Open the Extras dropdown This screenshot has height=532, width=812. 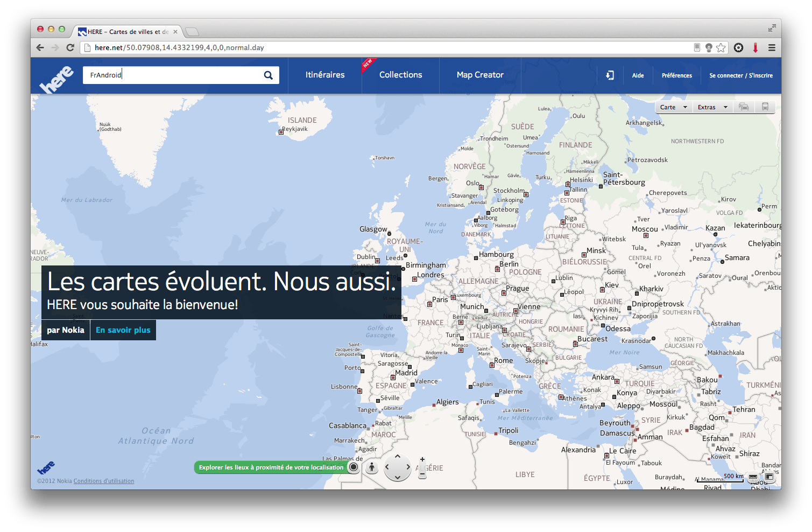pos(712,107)
